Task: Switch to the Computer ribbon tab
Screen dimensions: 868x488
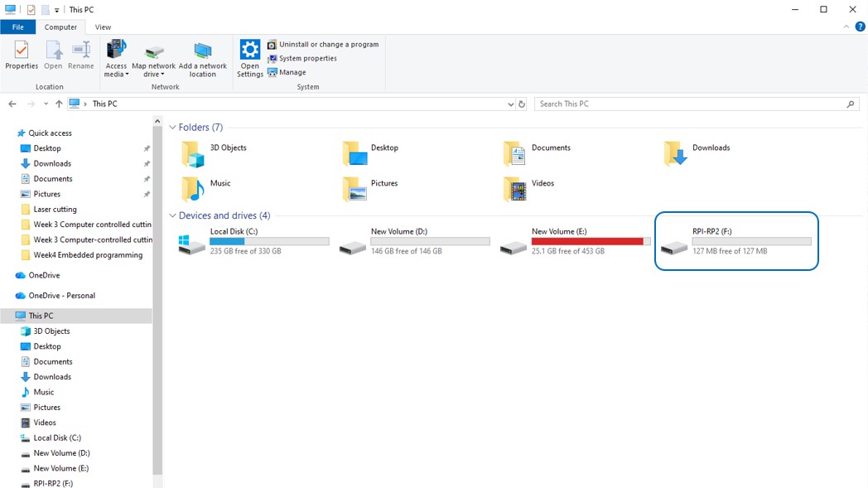Action: coord(60,27)
